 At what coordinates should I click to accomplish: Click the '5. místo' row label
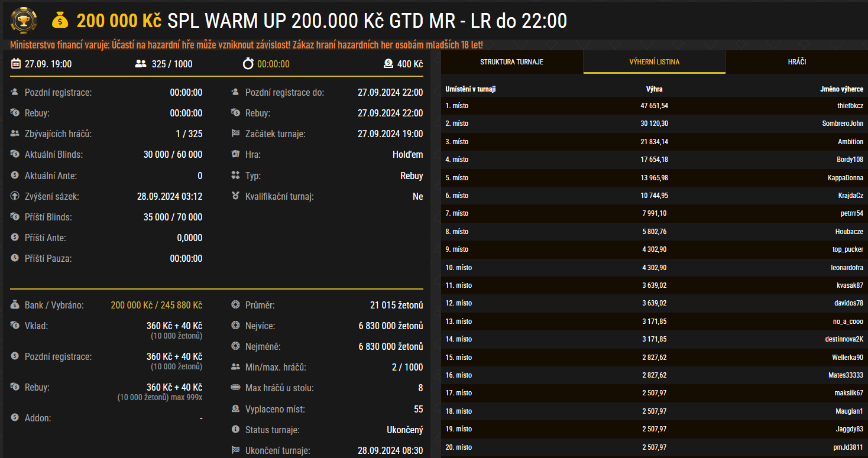pos(456,178)
